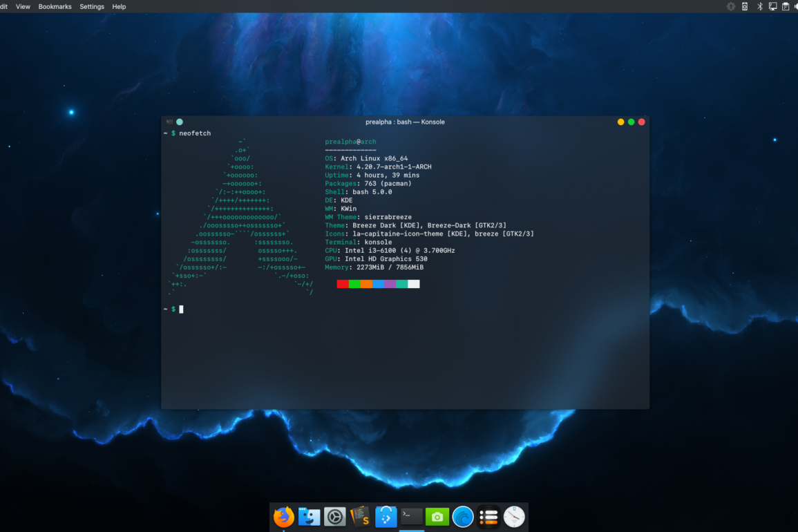Show clipboard history from system tray

click(x=786, y=6)
